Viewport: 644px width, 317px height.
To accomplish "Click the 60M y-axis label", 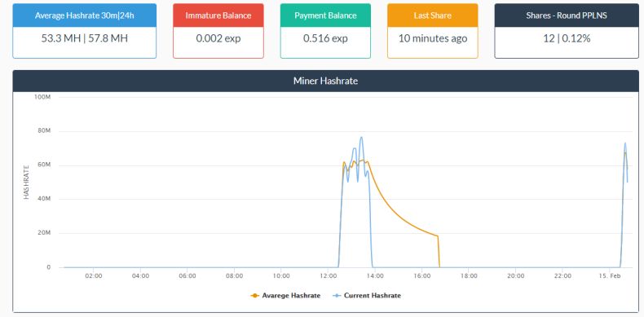I will (x=44, y=165).
